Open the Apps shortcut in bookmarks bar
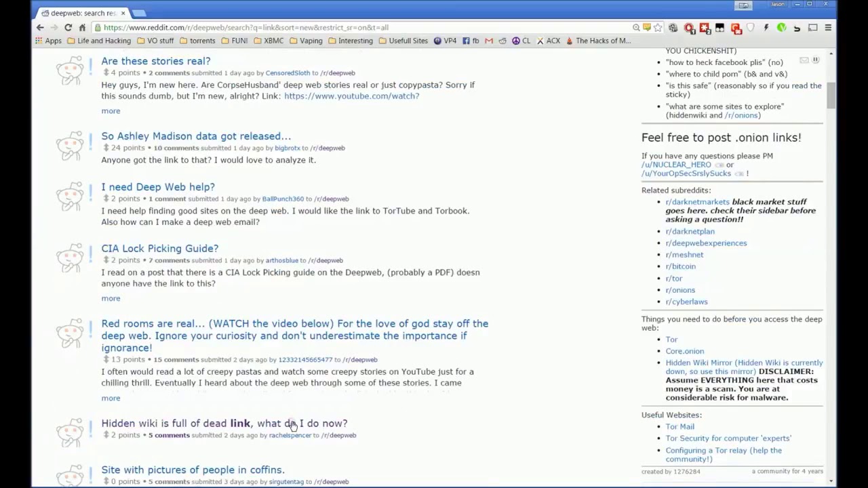The image size is (868, 488). pos(49,41)
